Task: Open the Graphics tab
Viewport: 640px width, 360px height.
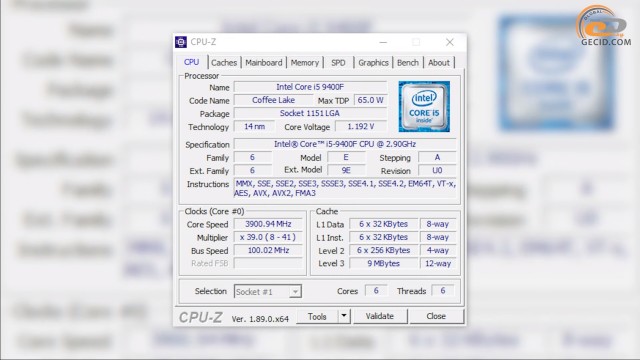Action: (373, 63)
